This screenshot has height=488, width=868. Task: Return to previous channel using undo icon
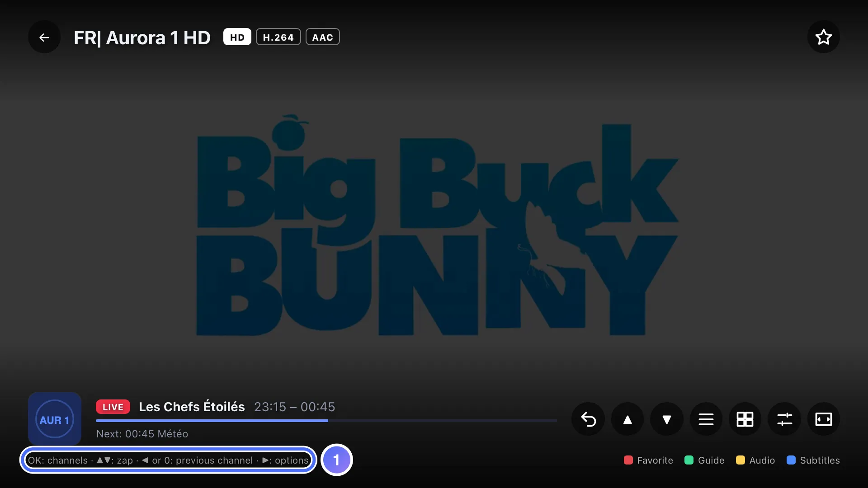click(588, 419)
